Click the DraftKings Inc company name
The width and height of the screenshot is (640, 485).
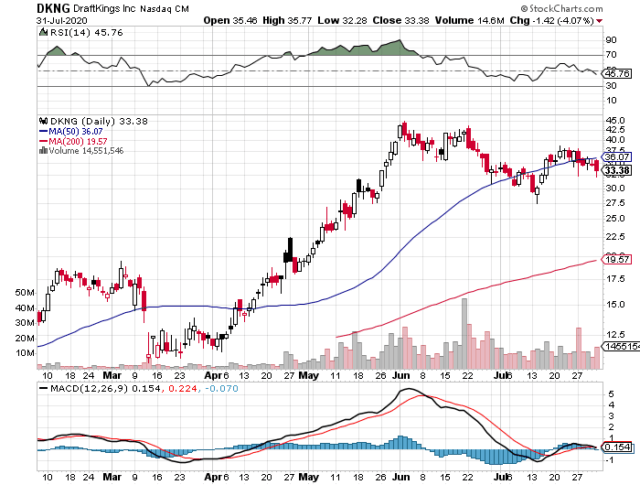[104, 8]
